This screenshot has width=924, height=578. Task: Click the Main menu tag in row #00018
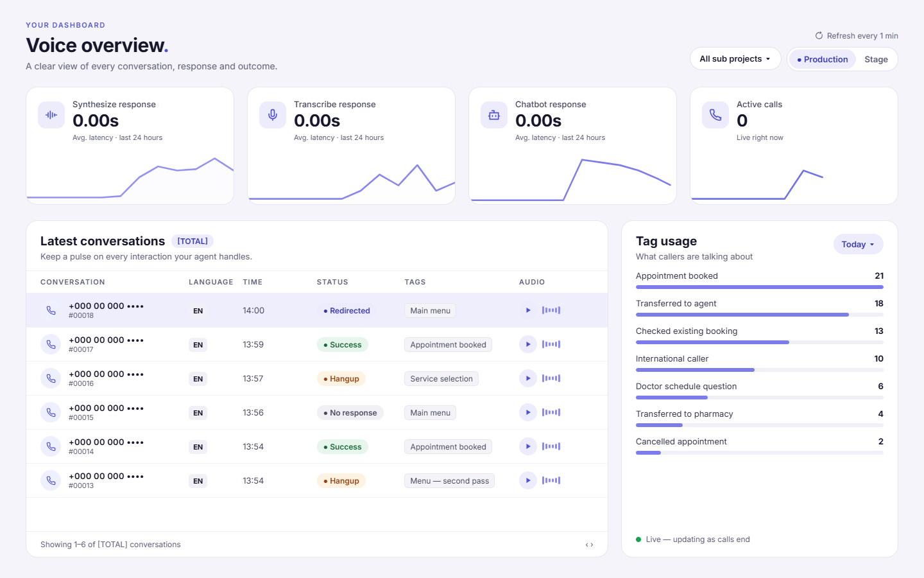(x=431, y=311)
